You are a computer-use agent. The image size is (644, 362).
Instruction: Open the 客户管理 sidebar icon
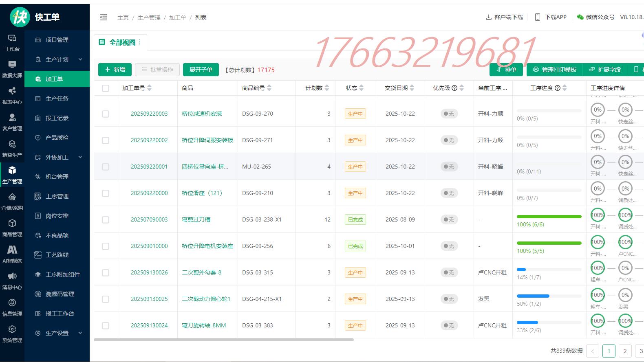pyautogui.click(x=12, y=117)
